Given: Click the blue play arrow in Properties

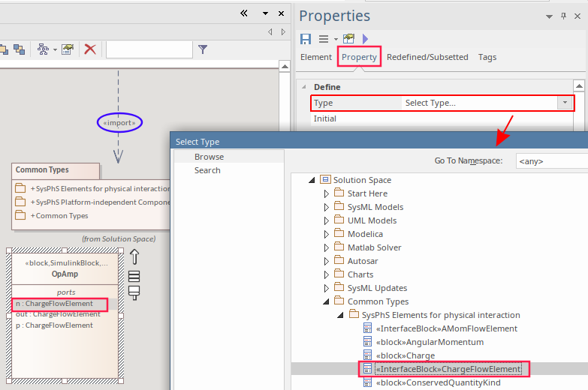Looking at the screenshot, I should [366, 38].
